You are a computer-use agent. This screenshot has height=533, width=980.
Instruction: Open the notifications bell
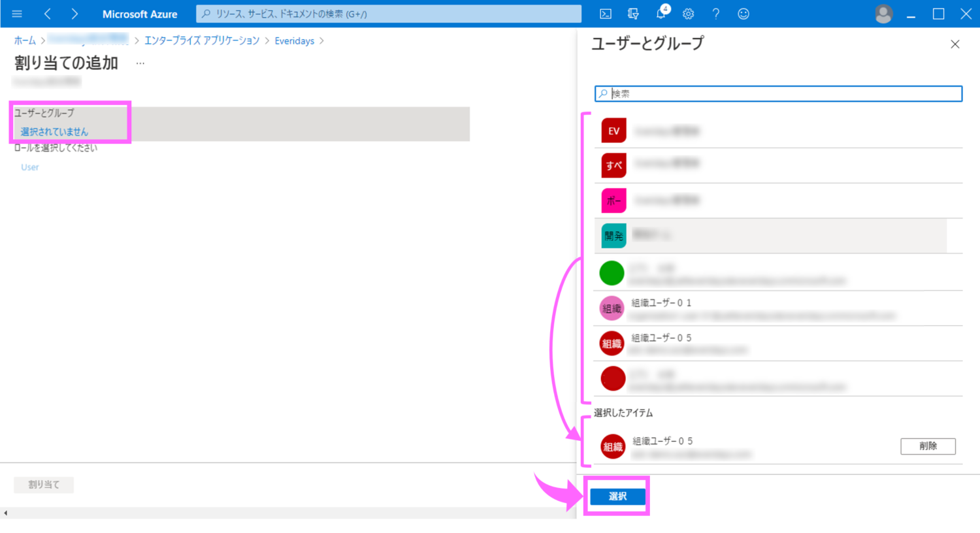[661, 14]
